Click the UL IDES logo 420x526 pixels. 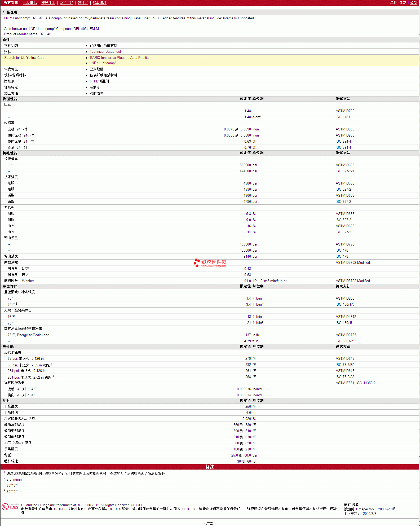pos(10,507)
